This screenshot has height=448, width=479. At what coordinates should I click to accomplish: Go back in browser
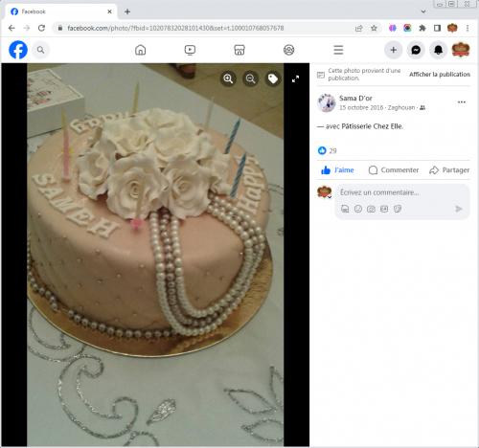coord(11,28)
